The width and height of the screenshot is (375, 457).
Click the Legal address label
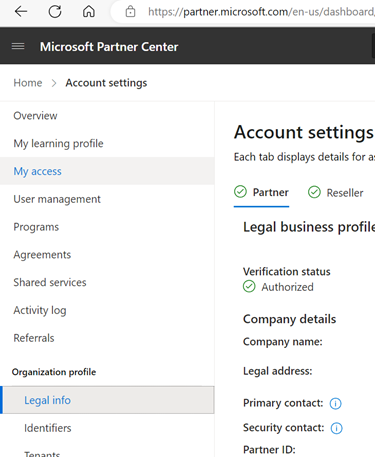[278, 371]
